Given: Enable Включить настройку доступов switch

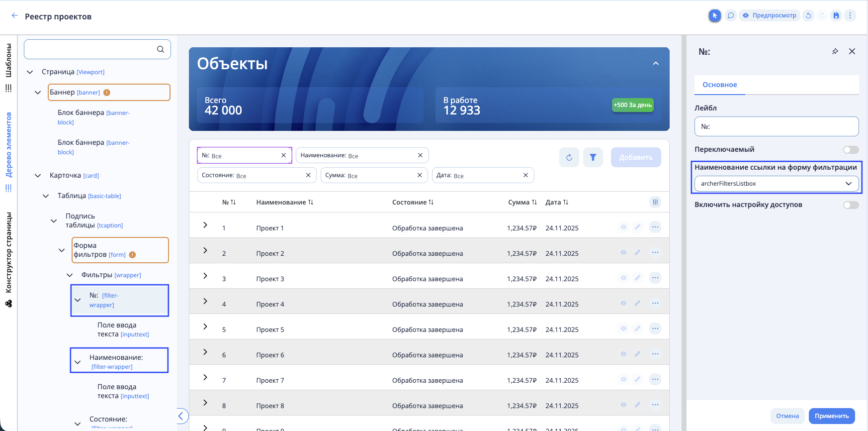Looking at the screenshot, I should coord(851,205).
